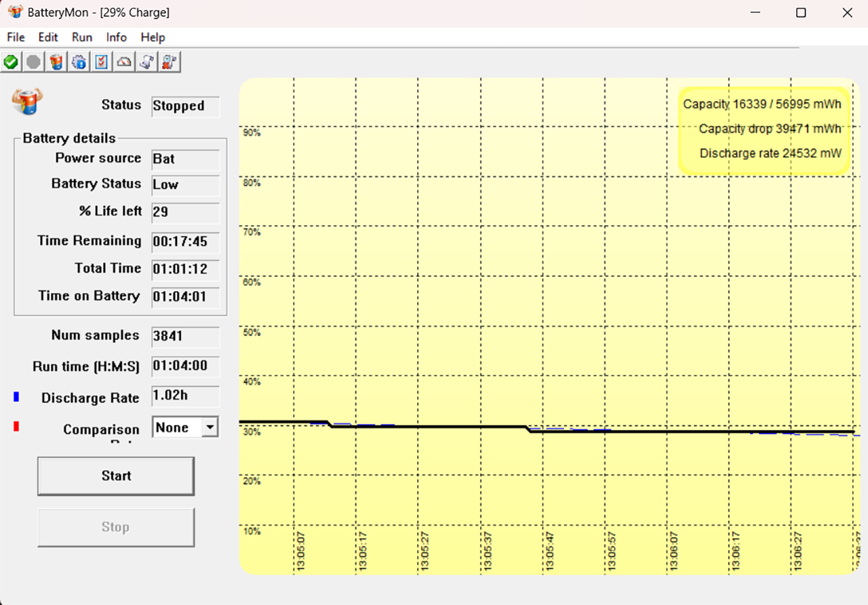The height and width of the screenshot is (605, 868).
Task: Click the gear icon with blue info badge
Action: click(x=79, y=62)
